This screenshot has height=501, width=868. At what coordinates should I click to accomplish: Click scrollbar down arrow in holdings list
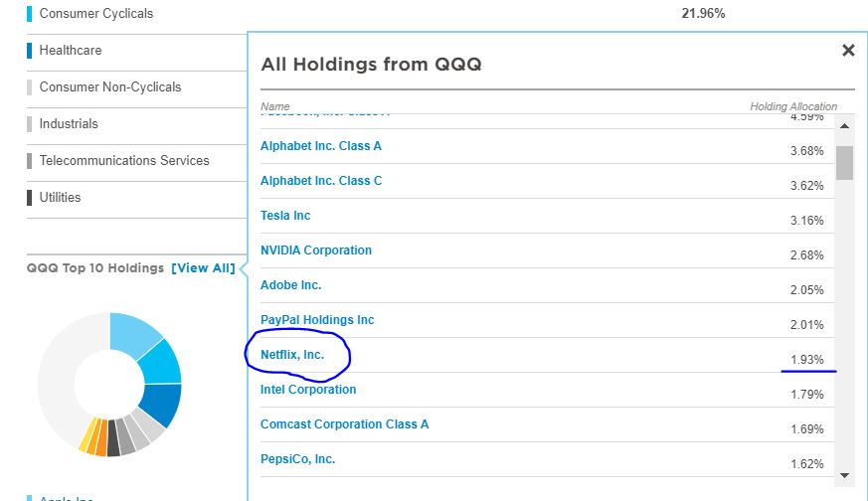844,475
